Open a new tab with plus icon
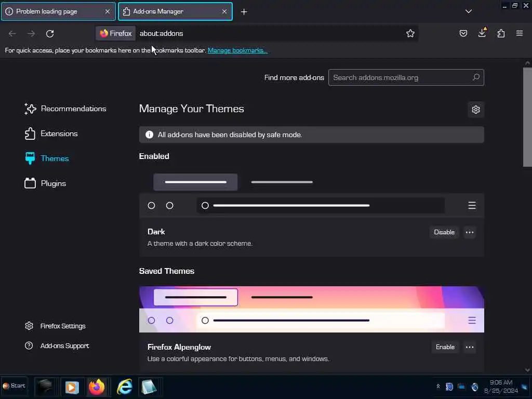The height and width of the screenshot is (399, 532). click(244, 12)
